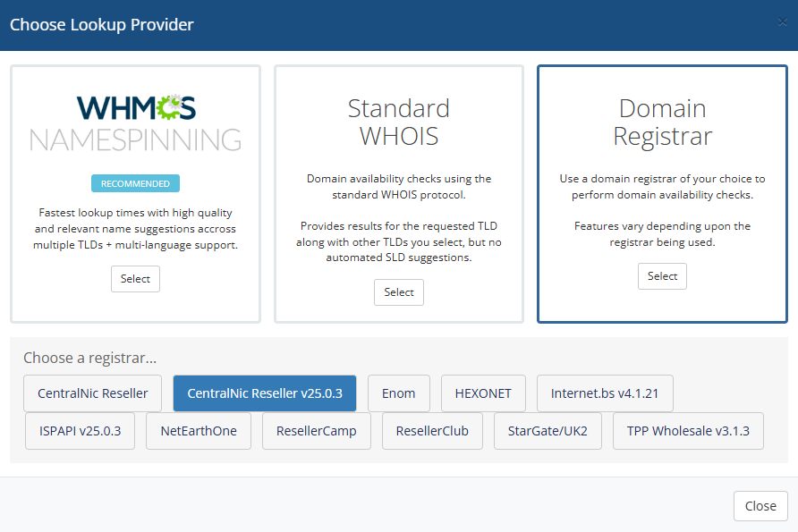The height and width of the screenshot is (532, 798).
Task: Choose the ResellerCamp registrar
Action: click(x=317, y=431)
